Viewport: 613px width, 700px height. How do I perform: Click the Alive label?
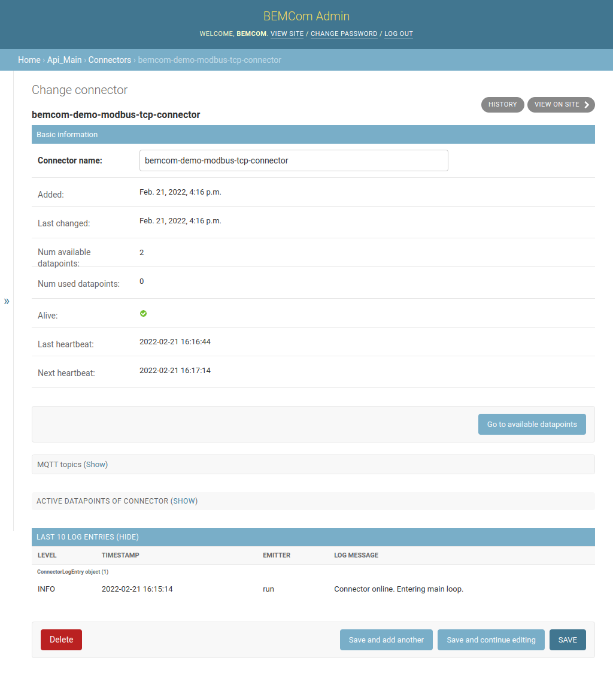click(x=48, y=316)
